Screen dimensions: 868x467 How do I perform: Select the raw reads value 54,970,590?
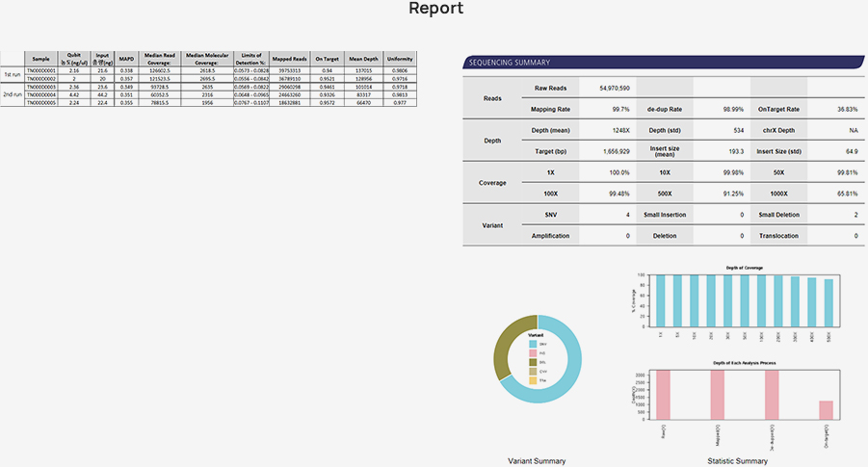click(x=615, y=88)
